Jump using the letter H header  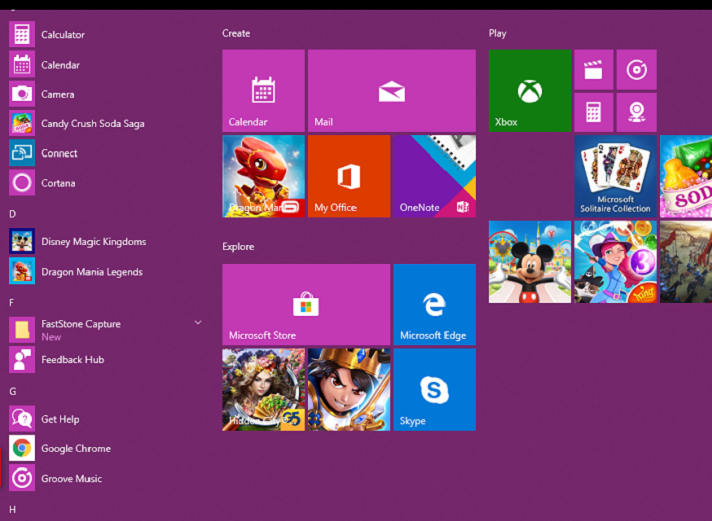tap(12, 510)
